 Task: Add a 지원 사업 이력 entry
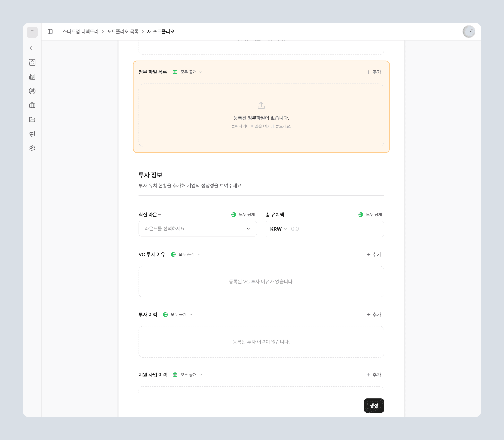(374, 375)
